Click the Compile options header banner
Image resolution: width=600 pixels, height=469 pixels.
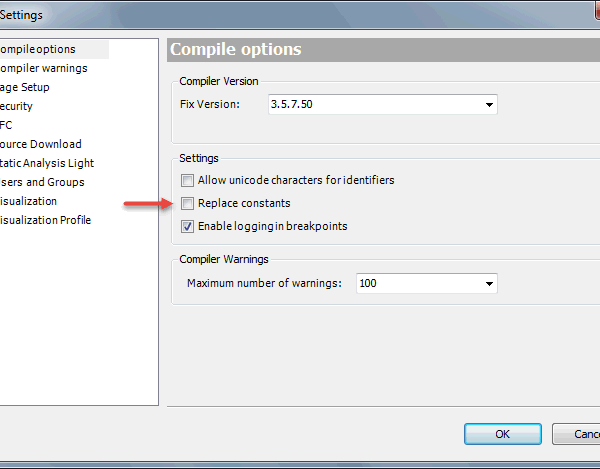[383, 50]
